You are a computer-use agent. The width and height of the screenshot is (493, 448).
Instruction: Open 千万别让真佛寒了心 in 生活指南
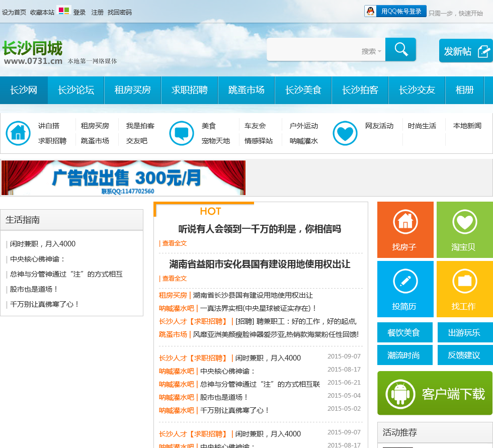(x=44, y=304)
